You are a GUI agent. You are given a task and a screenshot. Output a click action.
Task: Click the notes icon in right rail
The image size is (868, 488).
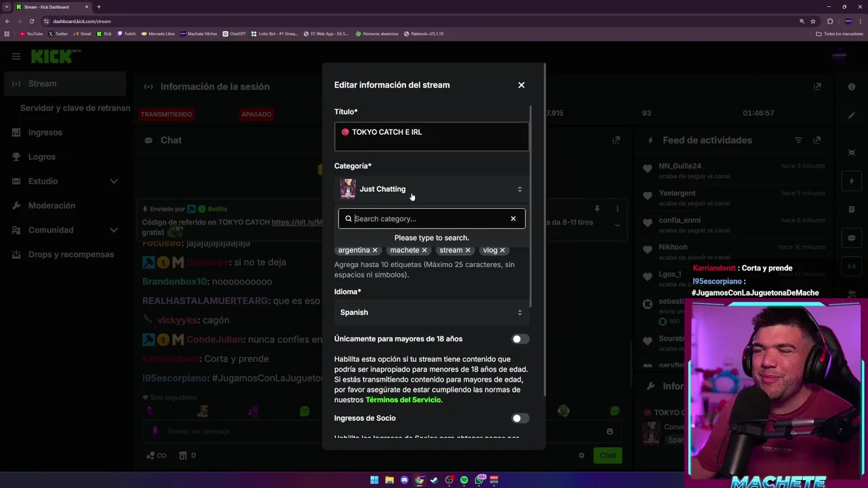852,209
